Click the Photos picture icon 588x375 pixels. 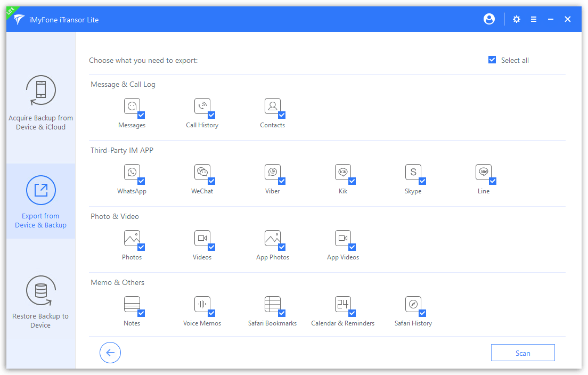click(132, 238)
